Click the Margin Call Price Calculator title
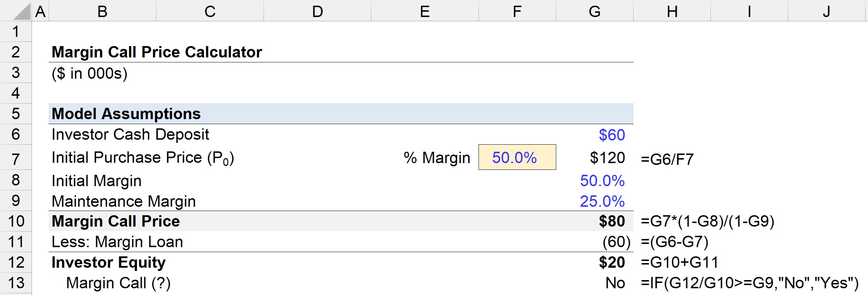The image size is (868, 295). (157, 52)
